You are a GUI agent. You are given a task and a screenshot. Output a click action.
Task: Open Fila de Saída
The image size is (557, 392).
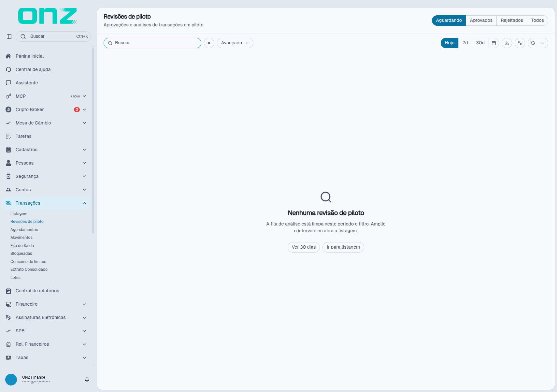click(22, 246)
